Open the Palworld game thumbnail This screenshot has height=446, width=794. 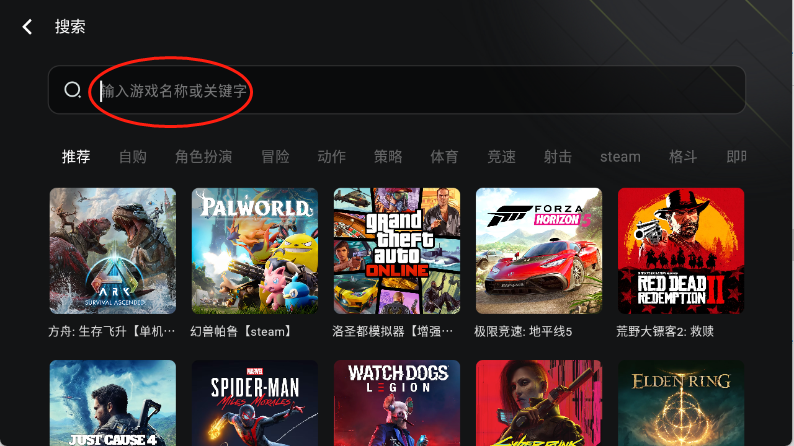pos(255,251)
